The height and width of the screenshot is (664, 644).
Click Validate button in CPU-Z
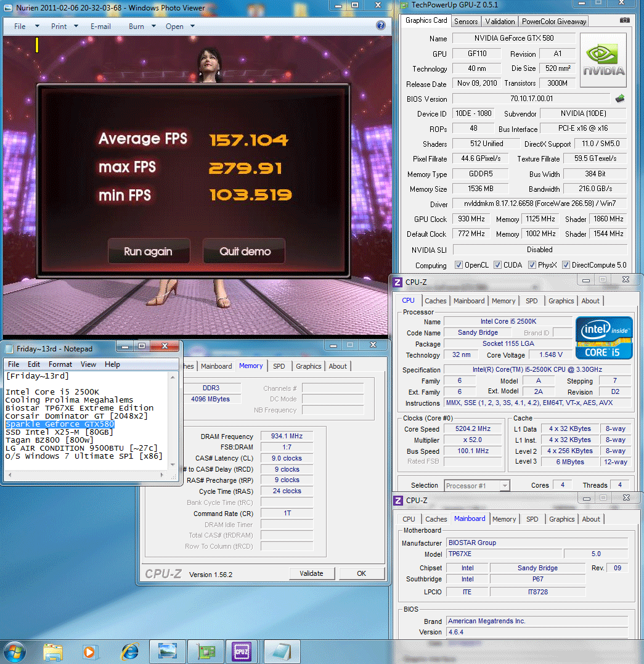312,573
